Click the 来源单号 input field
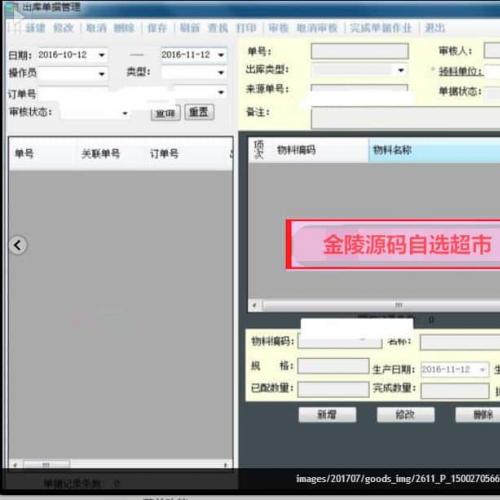Screen dimensions: 500x500 [x=359, y=88]
